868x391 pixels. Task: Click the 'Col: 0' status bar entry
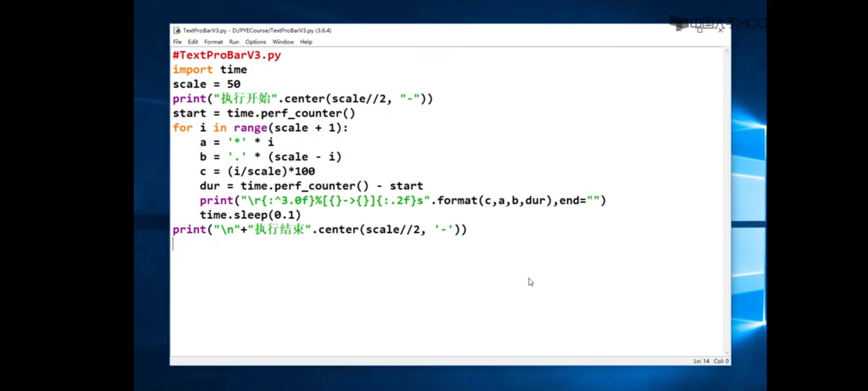[721, 361]
